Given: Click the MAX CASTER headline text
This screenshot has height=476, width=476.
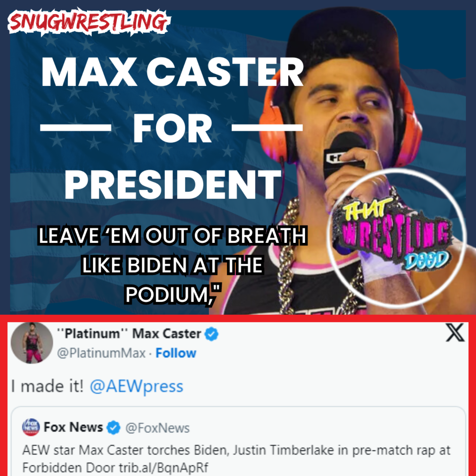Looking at the screenshot, I should click(172, 72).
